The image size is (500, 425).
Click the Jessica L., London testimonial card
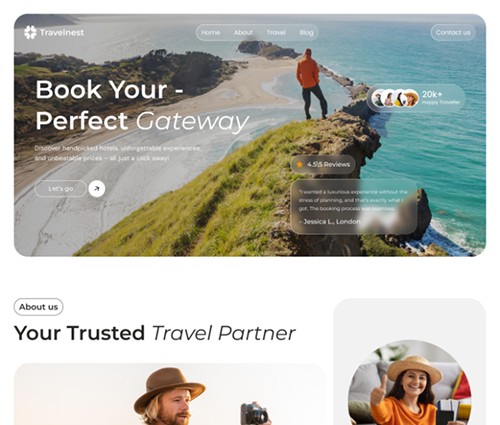(354, 207)
